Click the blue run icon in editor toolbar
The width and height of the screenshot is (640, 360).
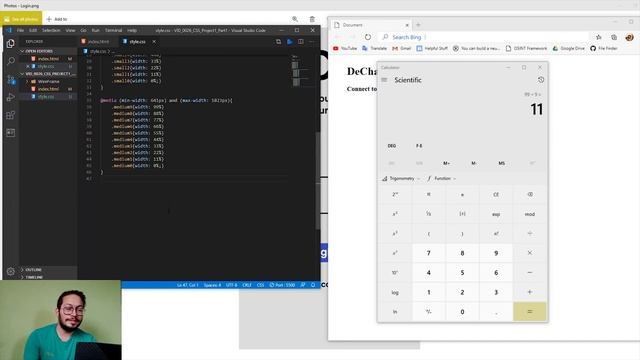coord(290,42)
